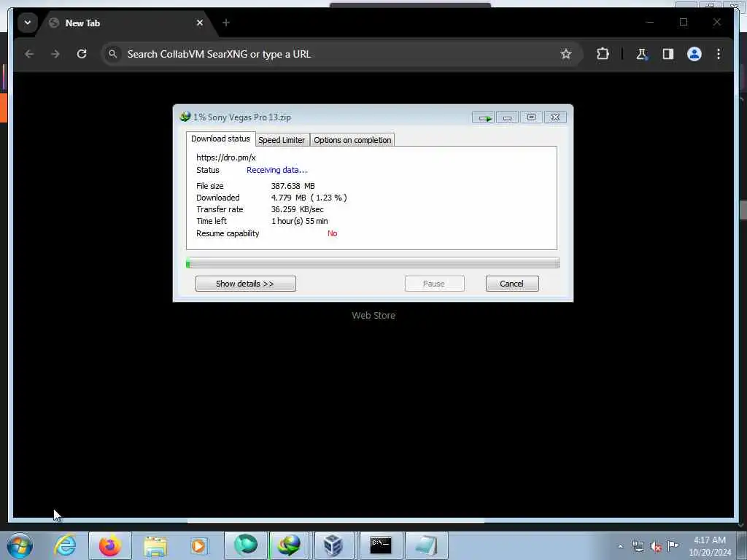Open the notepad taskbar icon
The height and width of the screenshot is (560, 747).
(426, 545)
